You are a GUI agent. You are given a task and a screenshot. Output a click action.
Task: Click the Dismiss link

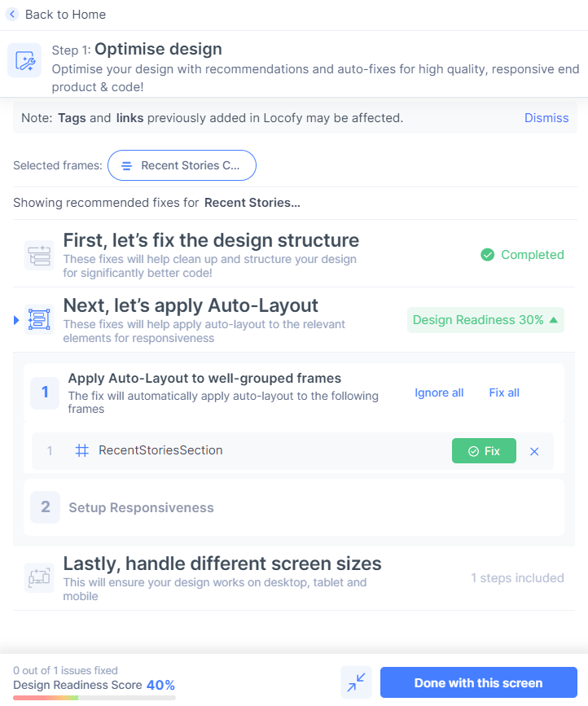pos(546,118)
